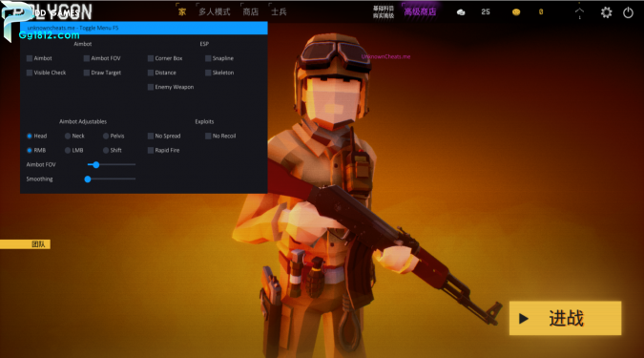Click the gold balance 0

pyautogui.click(x=541, y=11)
